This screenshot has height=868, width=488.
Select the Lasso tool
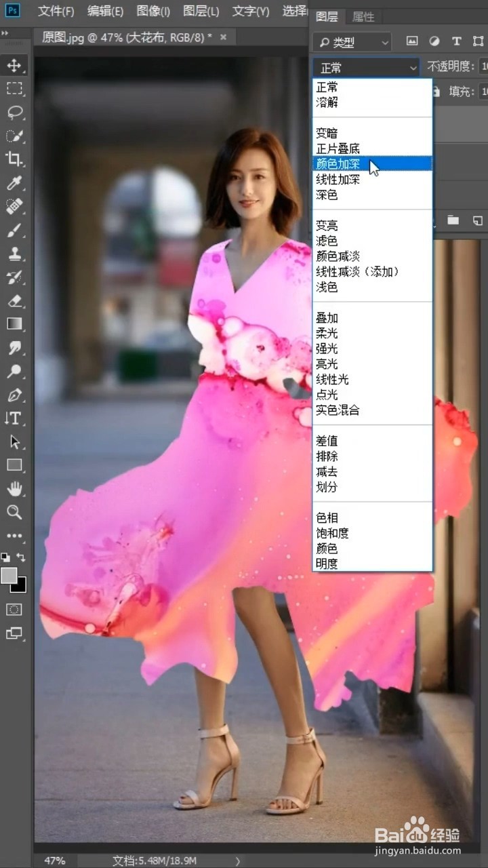click(14, 112)
